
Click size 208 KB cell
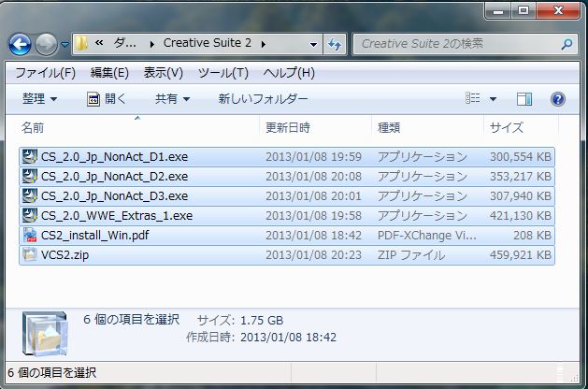pyautogui.click(x=532, y=236)
